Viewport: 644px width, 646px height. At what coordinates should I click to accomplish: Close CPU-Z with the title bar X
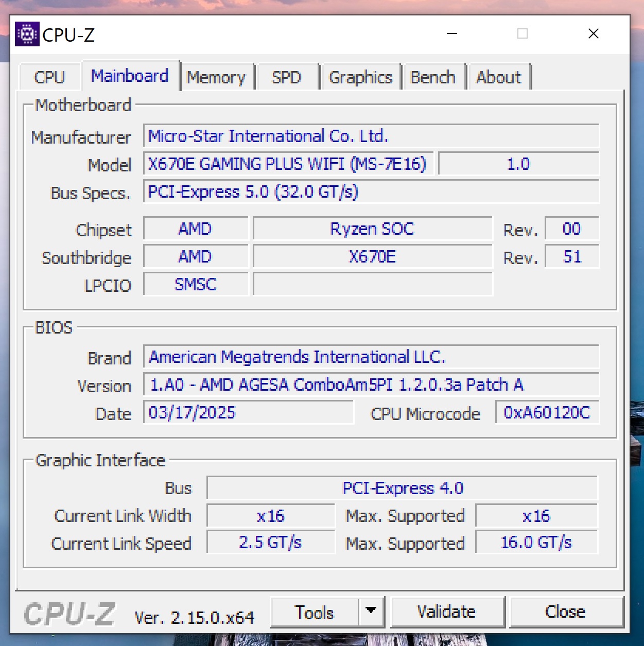pyautogui.click(x=593, y=34)
